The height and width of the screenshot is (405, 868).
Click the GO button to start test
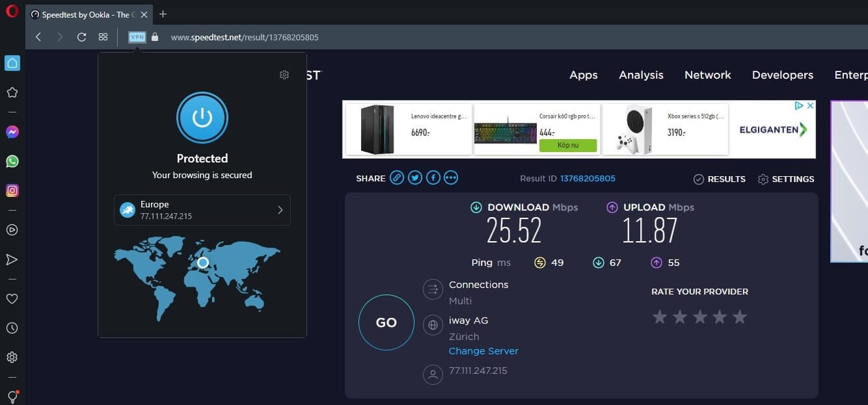point(387,322)
